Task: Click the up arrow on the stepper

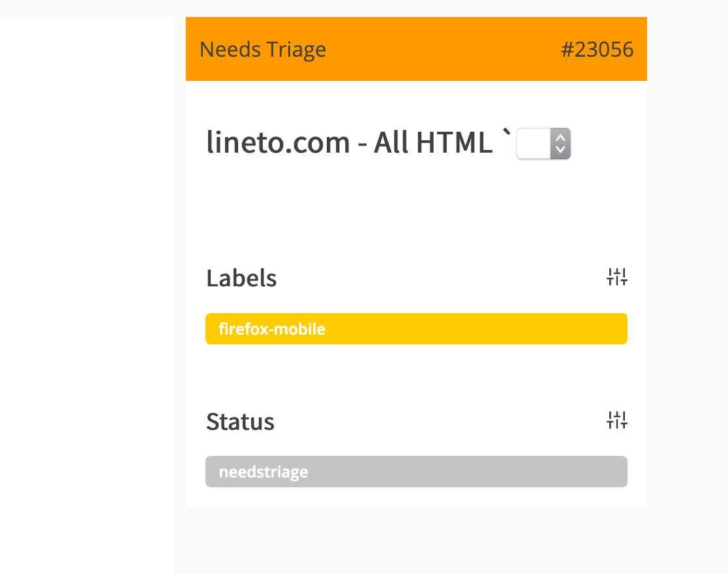Action: coord(560,138)
